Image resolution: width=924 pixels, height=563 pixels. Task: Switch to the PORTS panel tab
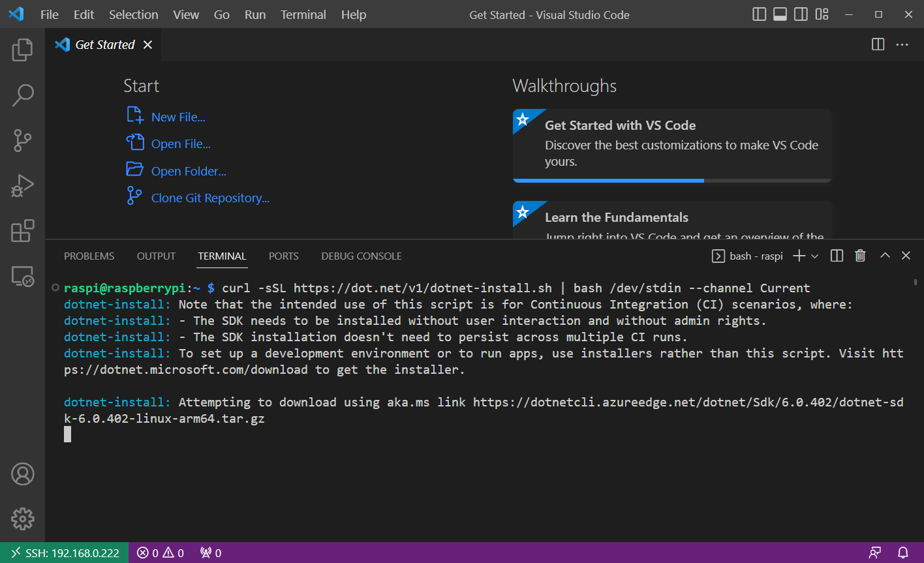coord(283,256)
